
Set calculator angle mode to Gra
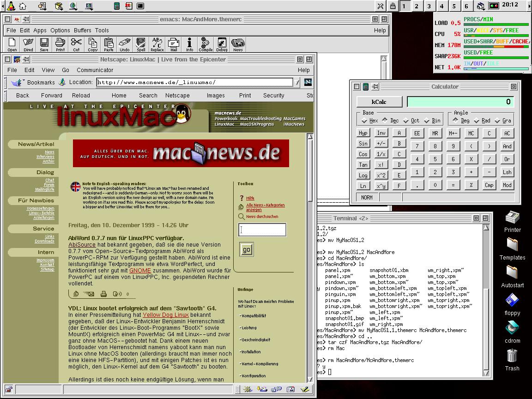[x=503, y=121]
